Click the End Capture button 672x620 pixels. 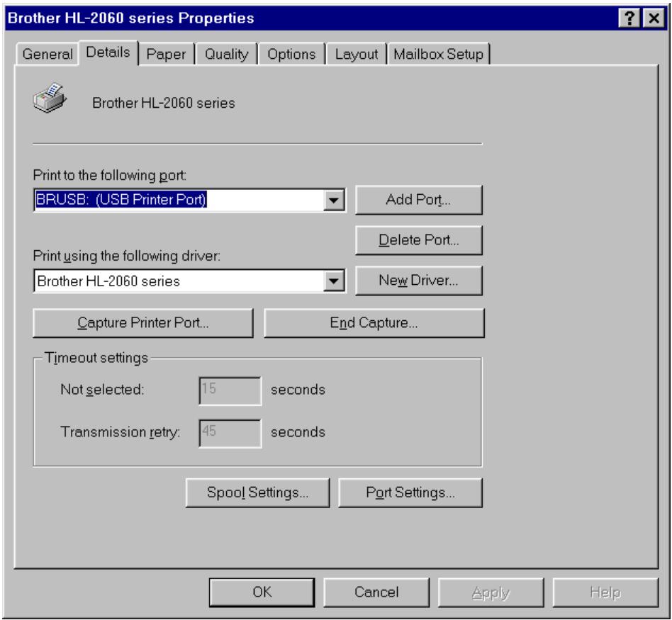tap(374, 322)
